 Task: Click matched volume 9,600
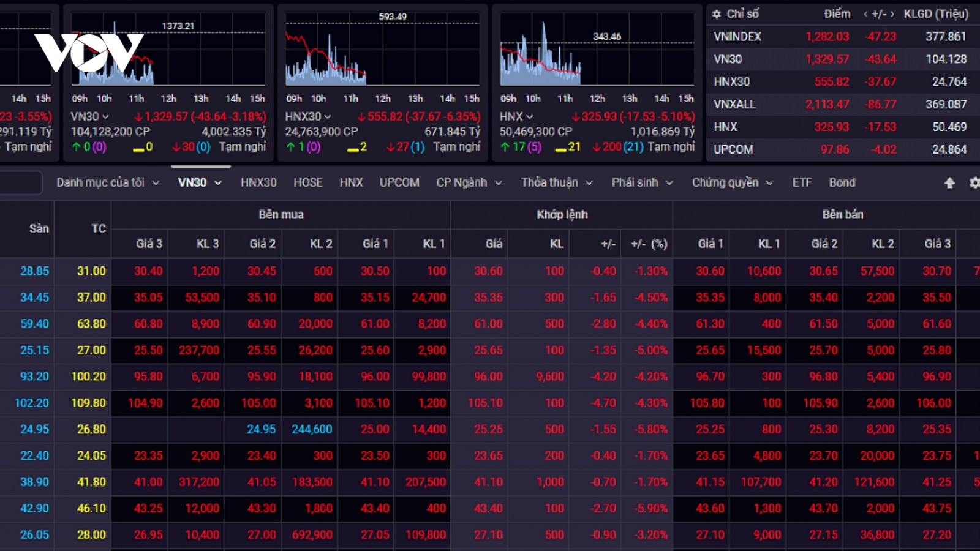click(550, 377)
